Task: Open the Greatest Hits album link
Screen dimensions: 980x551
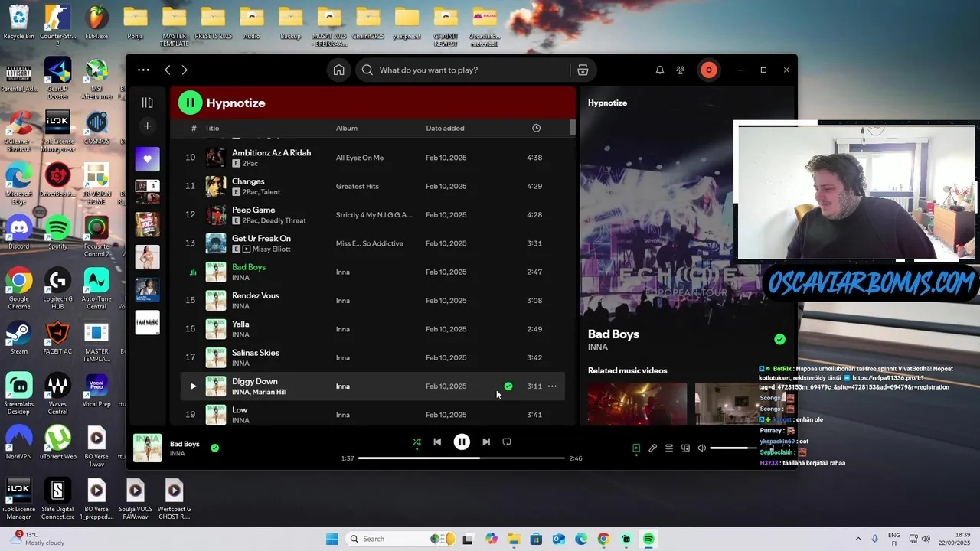Action: click(x=358, y=186)
